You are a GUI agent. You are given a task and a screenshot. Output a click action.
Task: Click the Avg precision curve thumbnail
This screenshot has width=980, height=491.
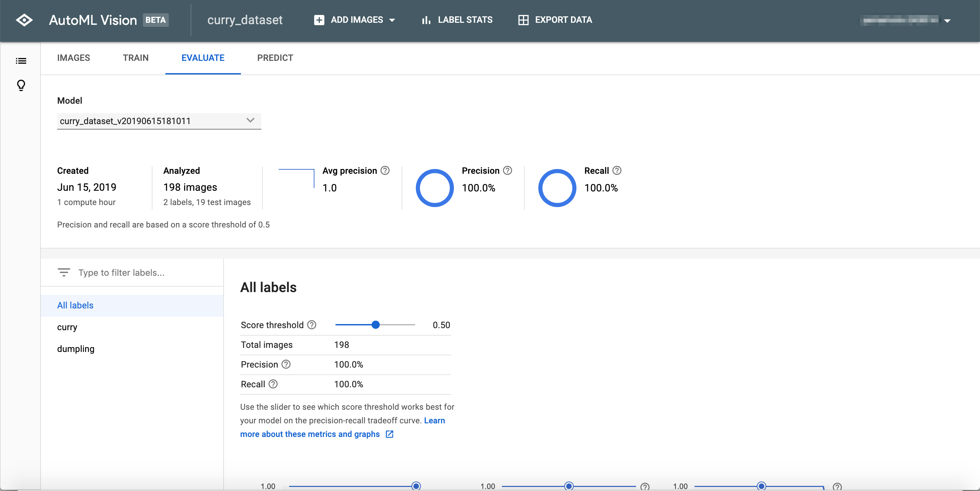pyautogui.click(x=296, y=178)
